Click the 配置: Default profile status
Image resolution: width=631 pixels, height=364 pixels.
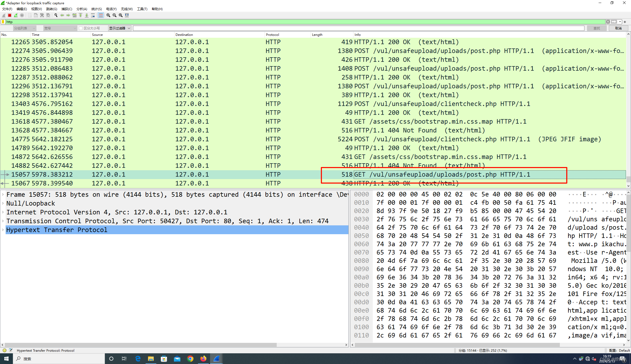tap(619, 350)
